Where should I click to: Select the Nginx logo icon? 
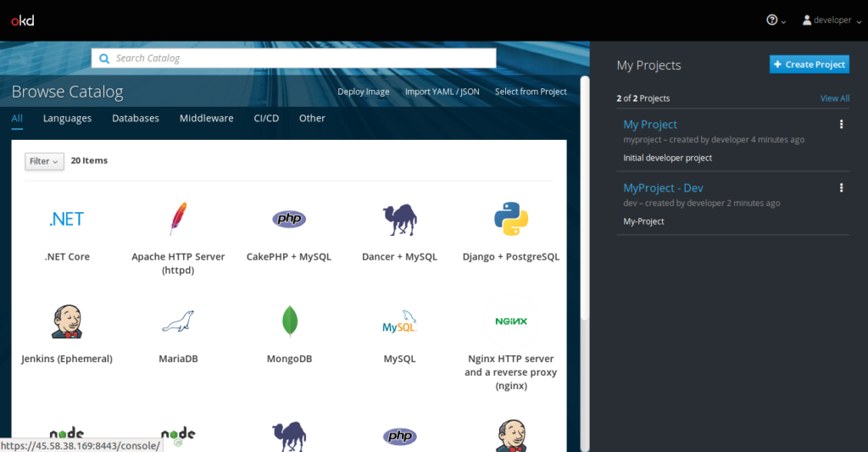pos(511,321)
